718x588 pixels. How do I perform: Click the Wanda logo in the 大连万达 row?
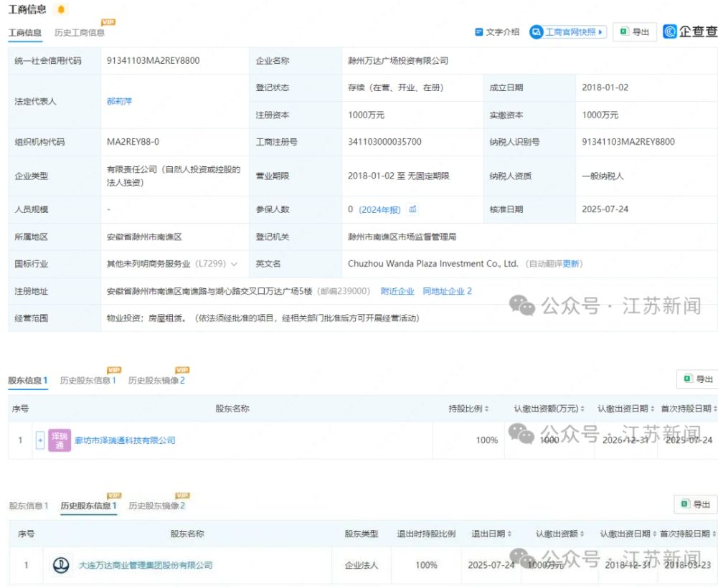(61, 565)
